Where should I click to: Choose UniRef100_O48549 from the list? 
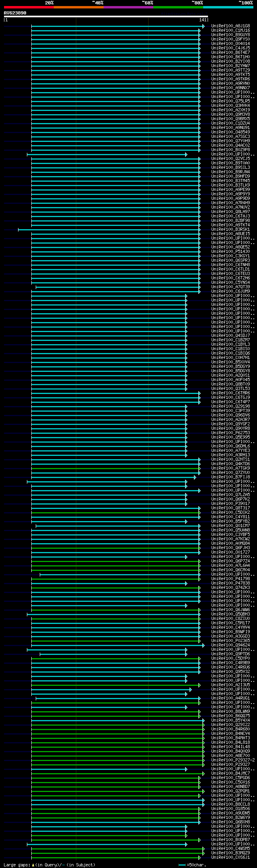(230, 132)
